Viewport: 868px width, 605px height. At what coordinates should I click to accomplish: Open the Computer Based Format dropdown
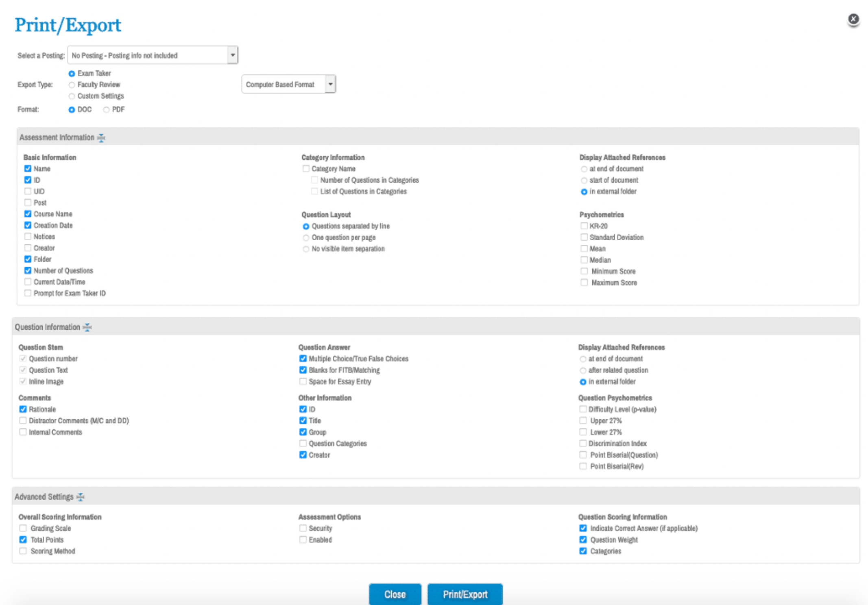330,84
